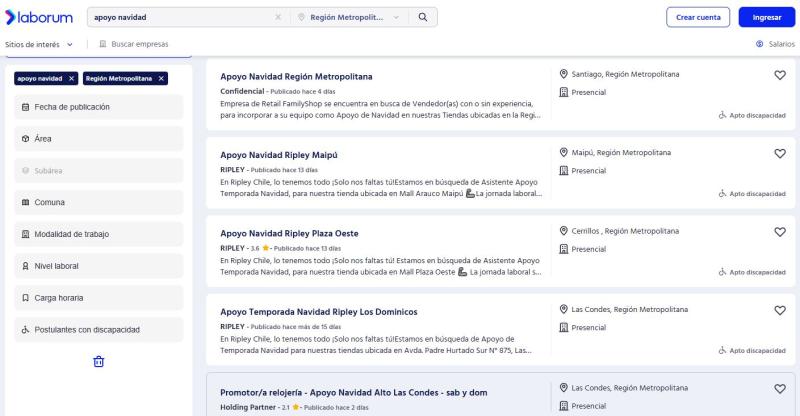Click location pin for Santiago, Región Metropolitana
Image resolution: width=800 pixels, height=416 pixels.
(x=563, y=74)
